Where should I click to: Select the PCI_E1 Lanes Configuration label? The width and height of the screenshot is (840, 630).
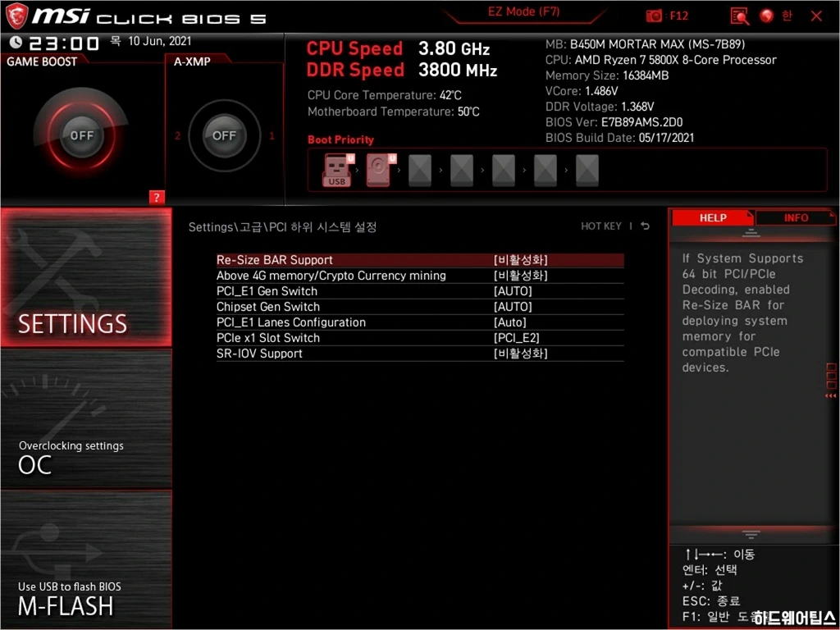tap(291, 322)
